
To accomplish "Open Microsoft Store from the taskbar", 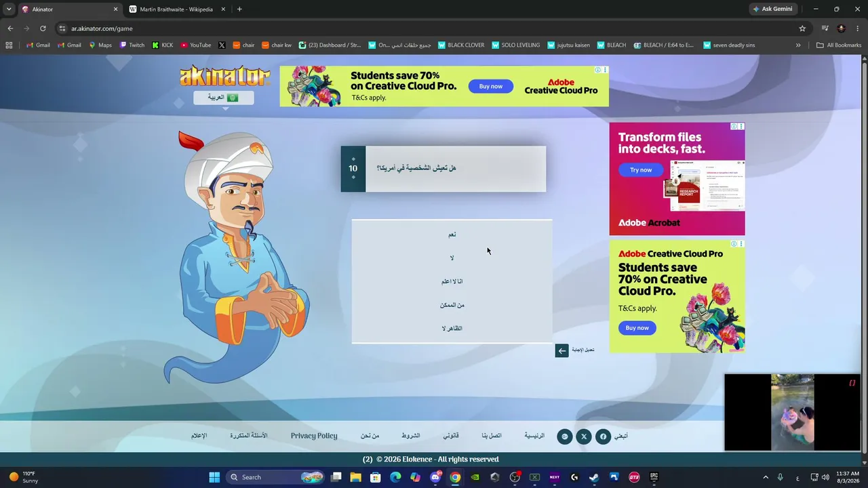I will [376, 477].
